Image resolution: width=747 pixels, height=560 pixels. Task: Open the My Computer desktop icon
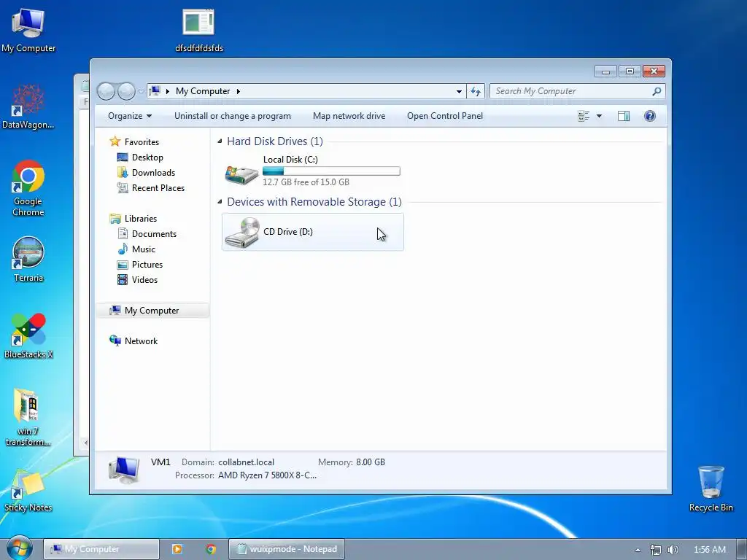(x=28, y=31)
